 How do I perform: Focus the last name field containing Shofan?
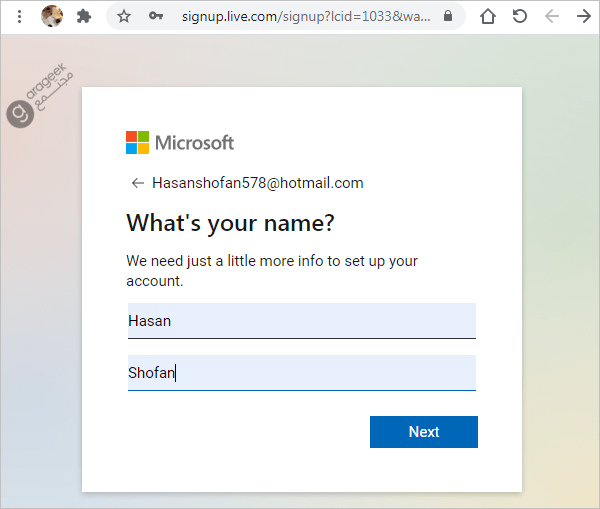pyautogui.click(x=302, y=373)
